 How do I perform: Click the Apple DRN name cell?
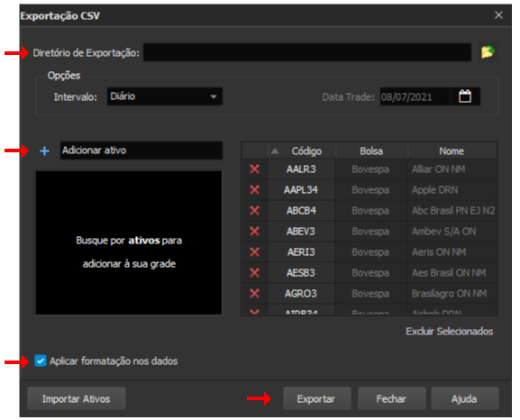tap(452, 190)
